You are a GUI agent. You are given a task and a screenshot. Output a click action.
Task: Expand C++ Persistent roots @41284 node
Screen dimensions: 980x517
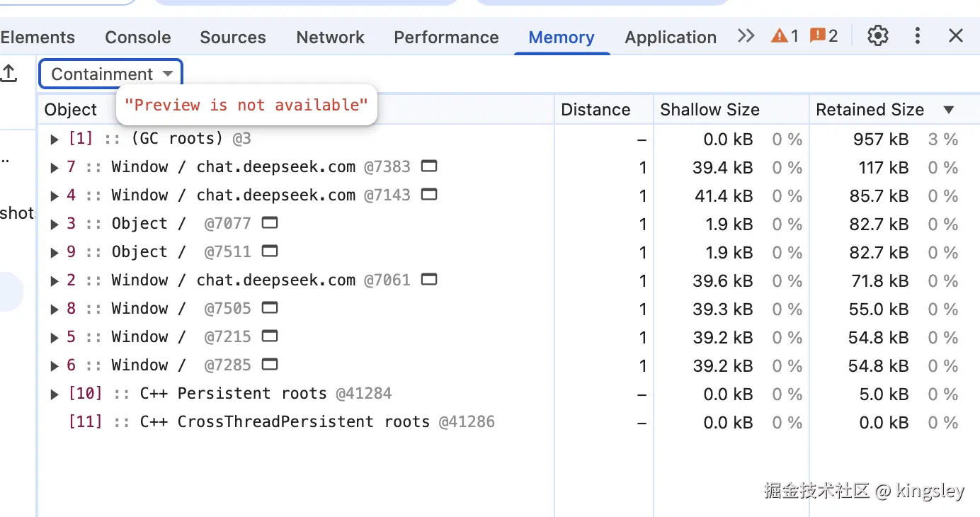(x=55, y=394)
